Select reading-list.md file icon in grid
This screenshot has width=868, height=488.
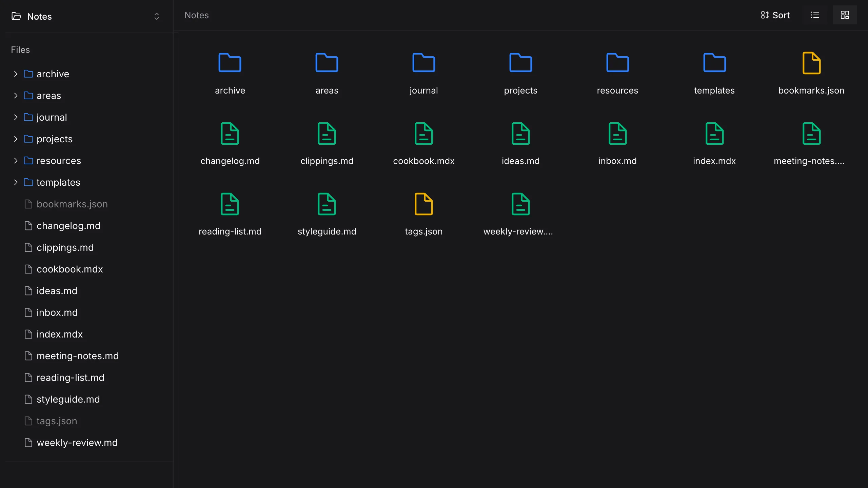230,204
